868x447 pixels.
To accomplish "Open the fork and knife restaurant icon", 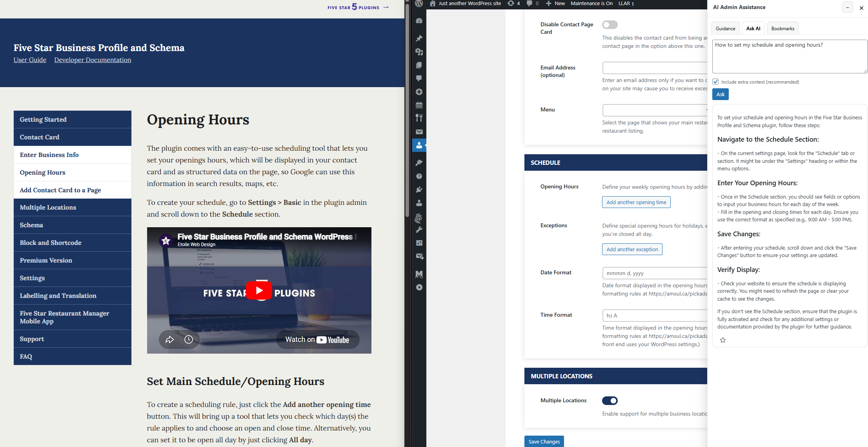I will (x=419, y=118).
